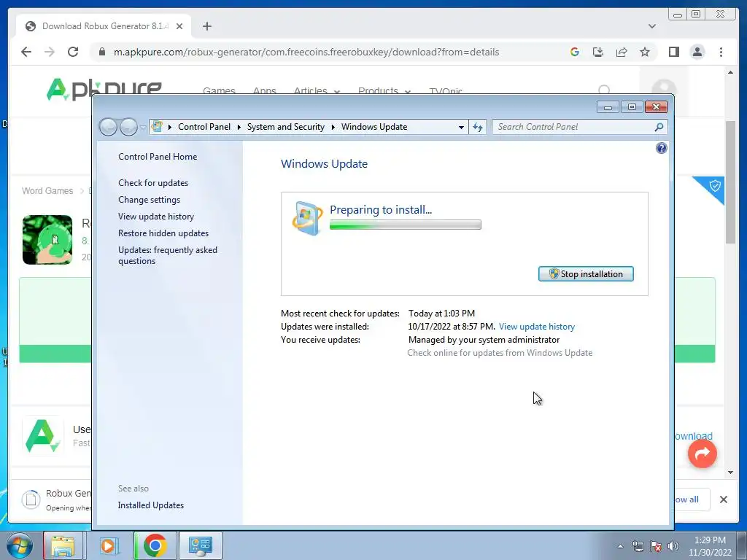Click the APKPure app icon near bottom

tap(43, 435)
